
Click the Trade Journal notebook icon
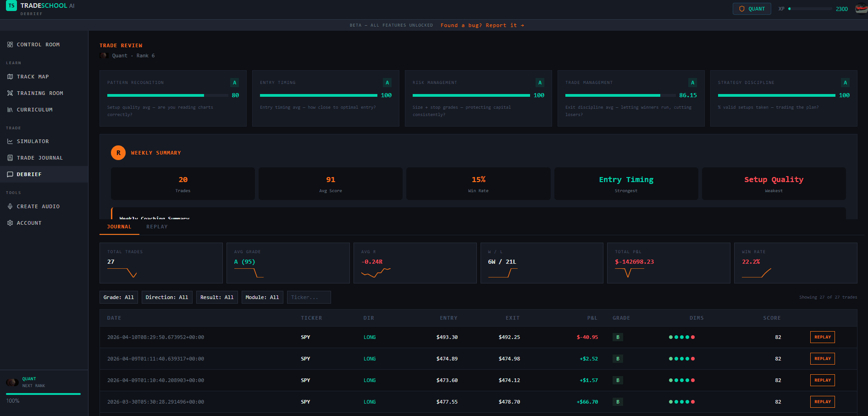[x=10, y=158]
